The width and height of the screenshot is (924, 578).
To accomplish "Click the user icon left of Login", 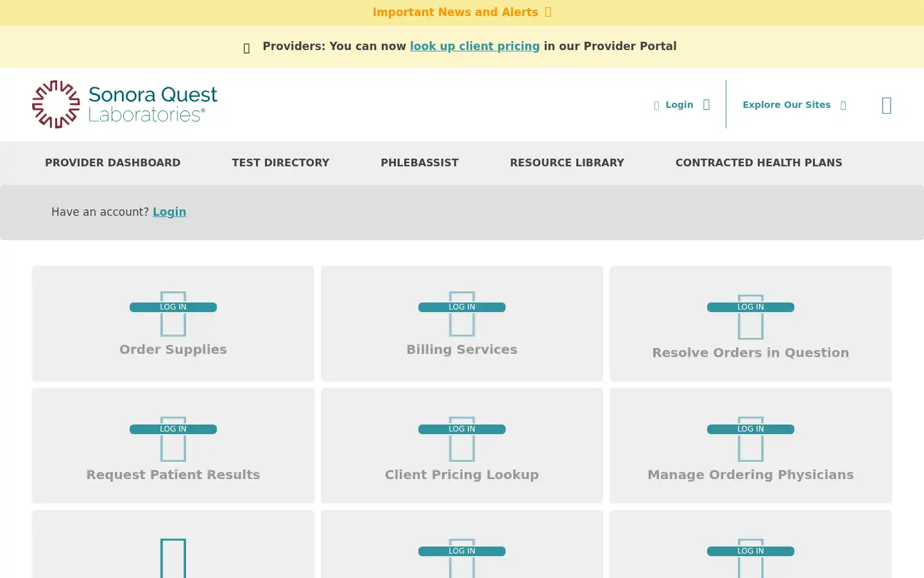I will 656,105.
